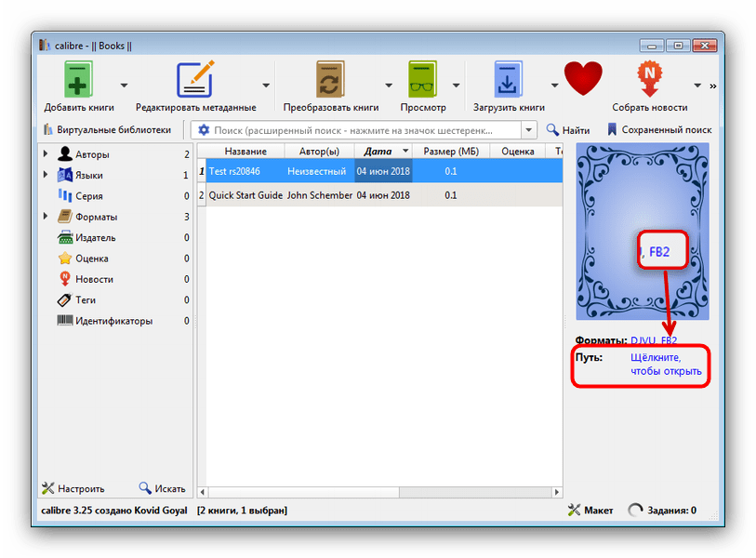Open the FB2 format link
The width and height of the screenshot is (756, 558).
pos(669,340)
